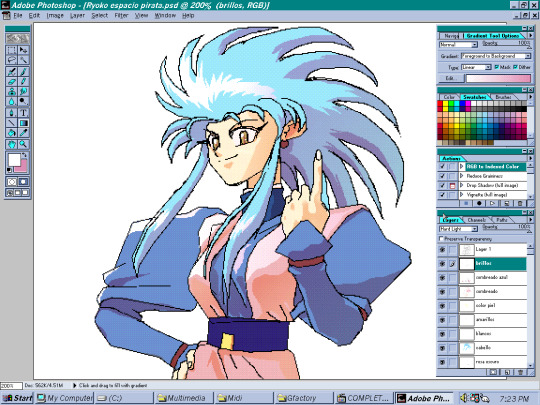This screenshot has width=540, height=405.
Task: Reset to default colors icon
Action: [9, 170]
